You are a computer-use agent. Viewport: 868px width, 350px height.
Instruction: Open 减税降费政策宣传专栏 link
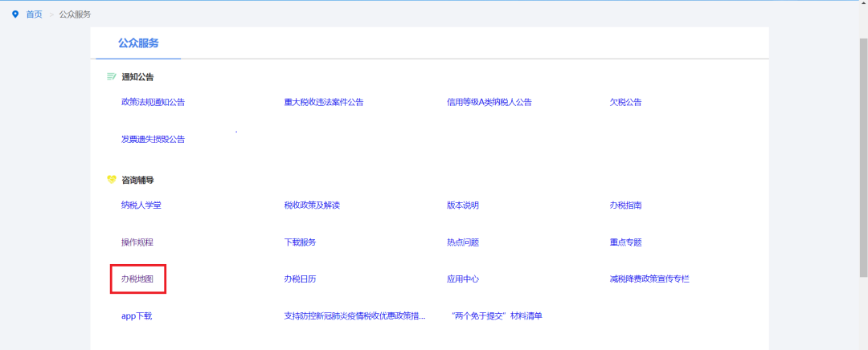[x=649, y=279]
